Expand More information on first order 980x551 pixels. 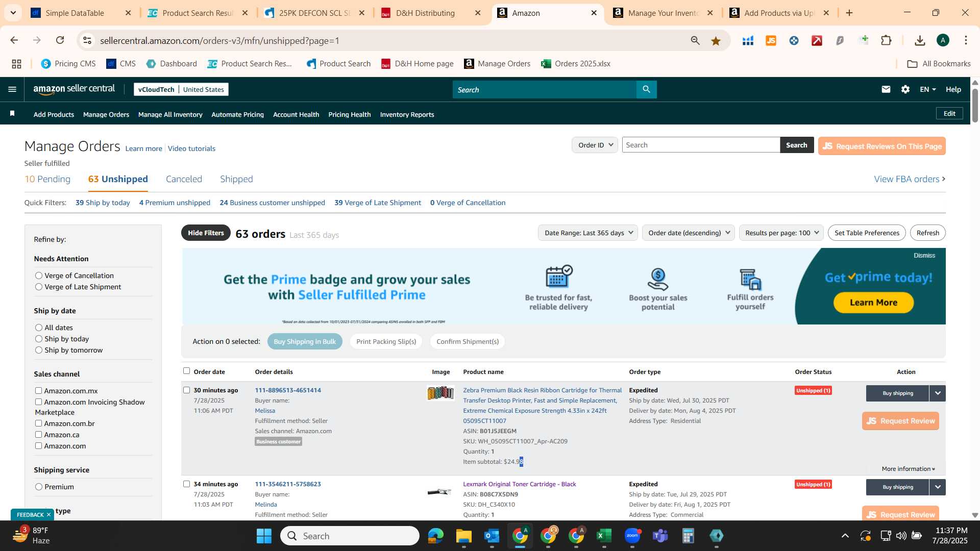tap(908, 469)
